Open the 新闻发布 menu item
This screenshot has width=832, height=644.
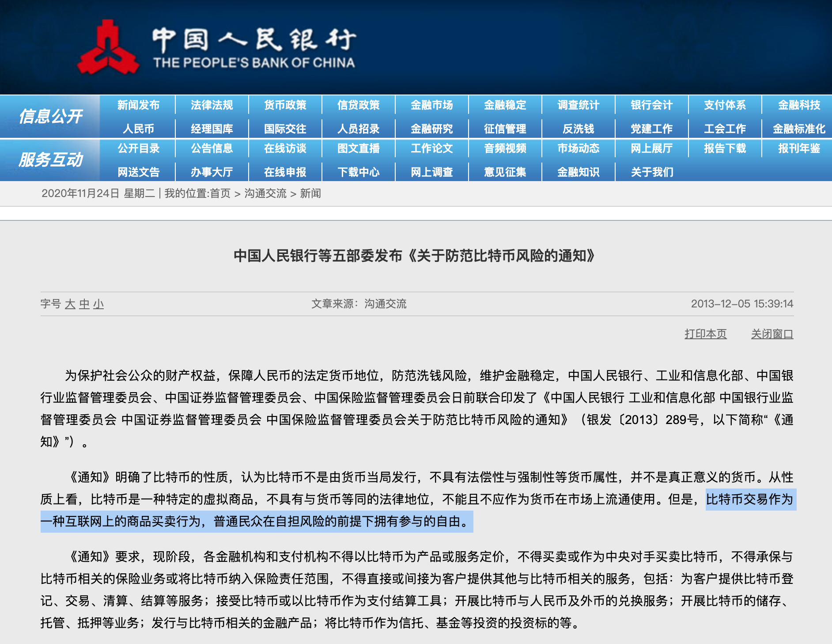pos(138,105)
